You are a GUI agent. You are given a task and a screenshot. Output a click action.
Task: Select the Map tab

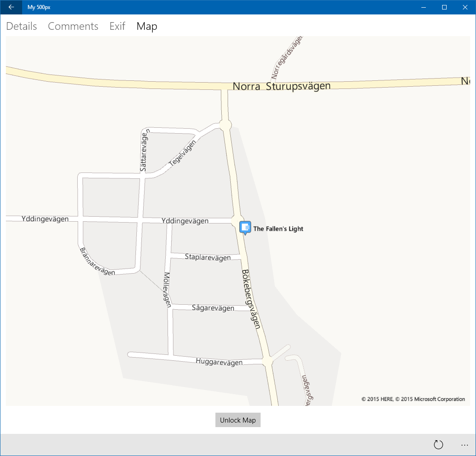[147, 26]
